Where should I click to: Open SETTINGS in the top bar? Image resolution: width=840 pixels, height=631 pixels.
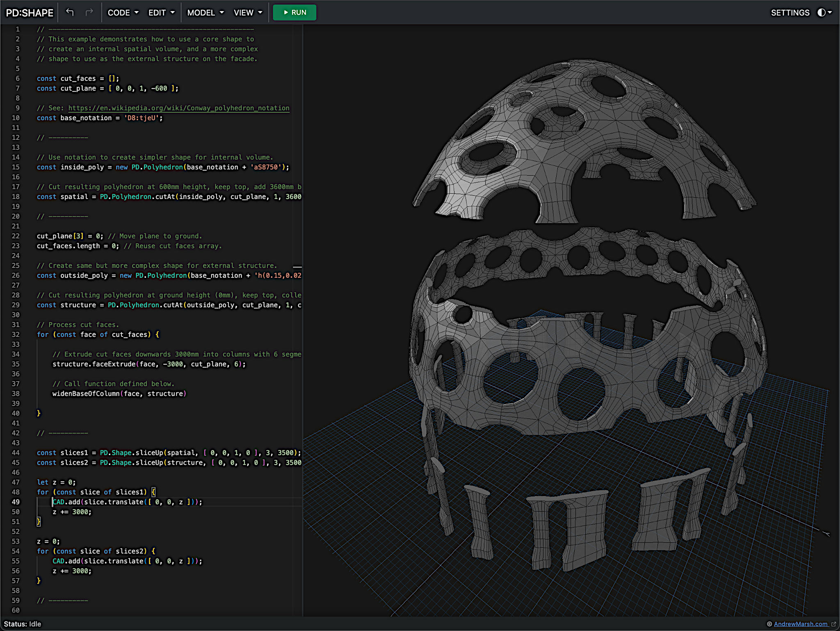[x=790, y=13]
